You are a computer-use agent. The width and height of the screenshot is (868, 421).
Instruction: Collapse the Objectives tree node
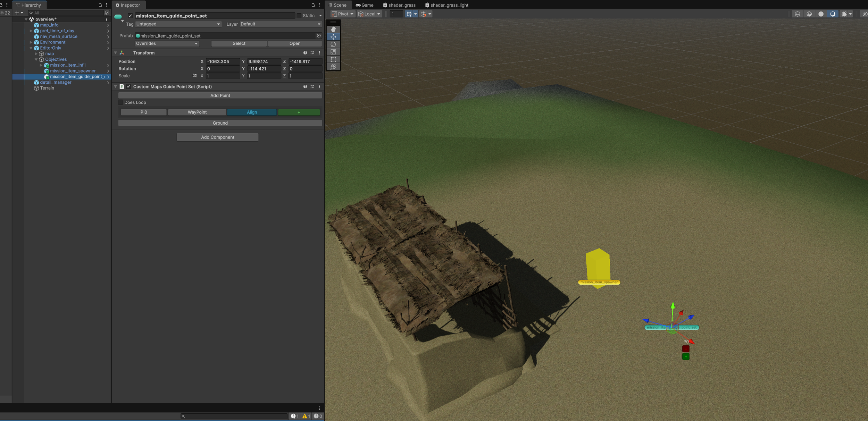(x=36, y=59)
